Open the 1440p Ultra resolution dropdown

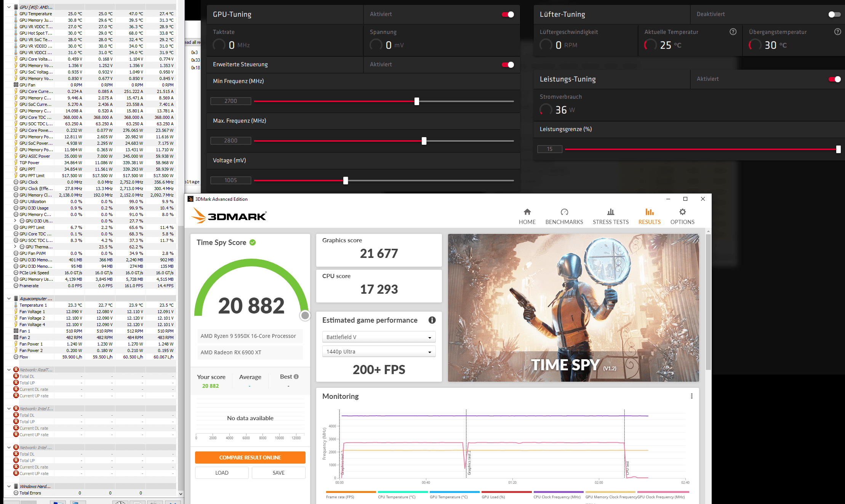pos(379,352)
